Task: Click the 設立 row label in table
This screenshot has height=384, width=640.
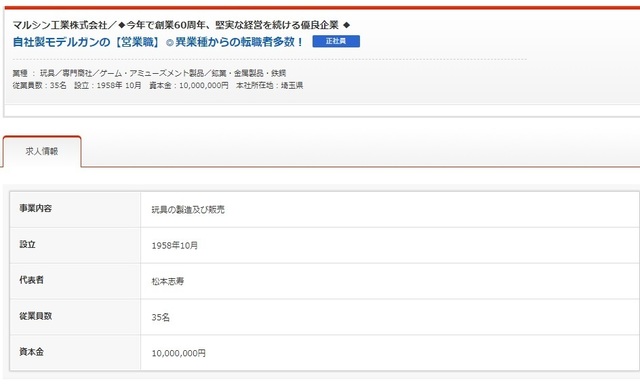Action: (27, 244)
